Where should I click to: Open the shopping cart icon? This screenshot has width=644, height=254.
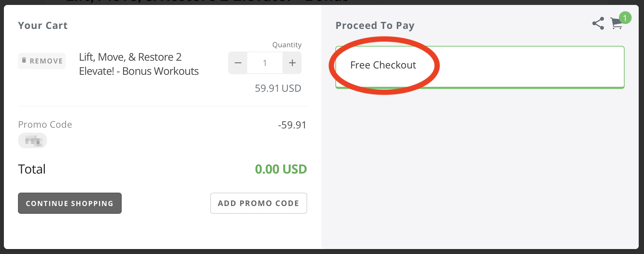click(616, 24)
